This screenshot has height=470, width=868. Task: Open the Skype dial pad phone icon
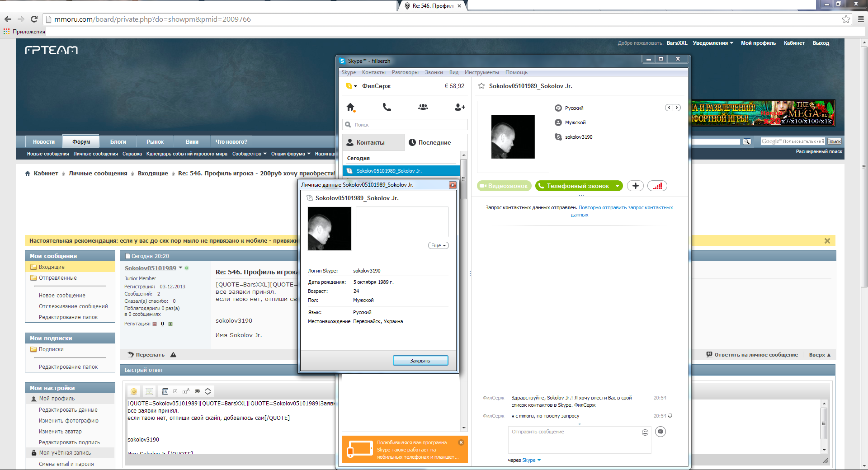click(387, 107)
